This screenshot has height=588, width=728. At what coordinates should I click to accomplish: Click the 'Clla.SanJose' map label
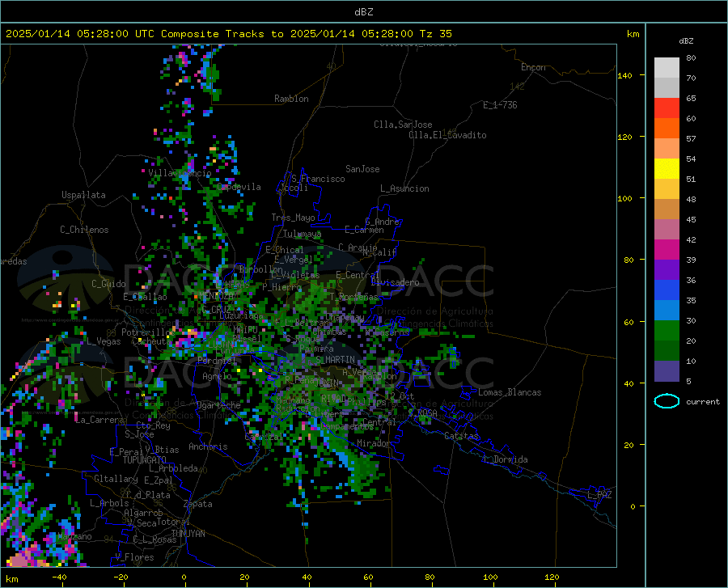(x=403, y=125)
